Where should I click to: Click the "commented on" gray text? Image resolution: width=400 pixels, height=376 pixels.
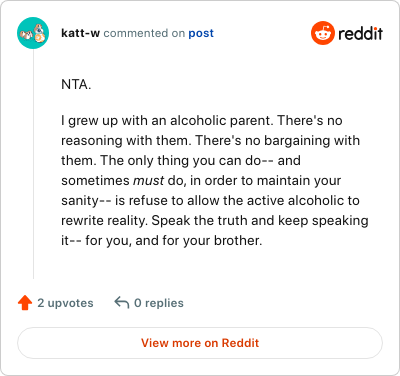144,33
